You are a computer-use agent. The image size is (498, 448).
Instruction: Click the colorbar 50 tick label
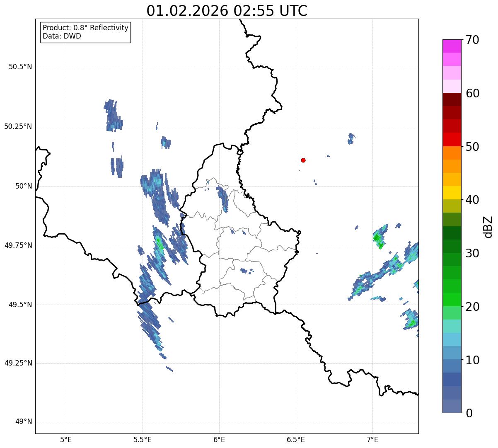[472, 147]
